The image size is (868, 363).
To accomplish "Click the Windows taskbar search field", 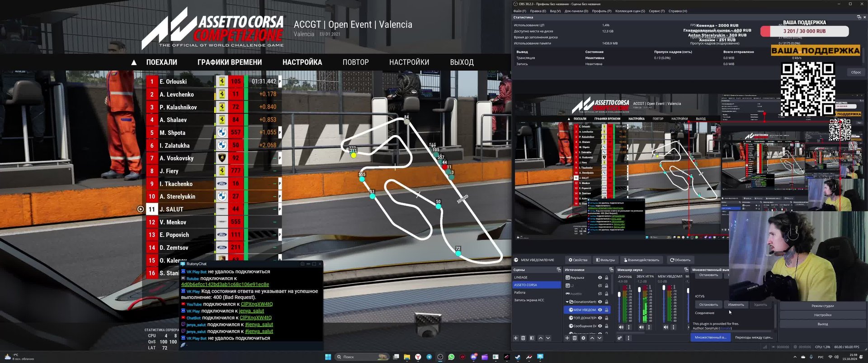I will tap(362, 357).
